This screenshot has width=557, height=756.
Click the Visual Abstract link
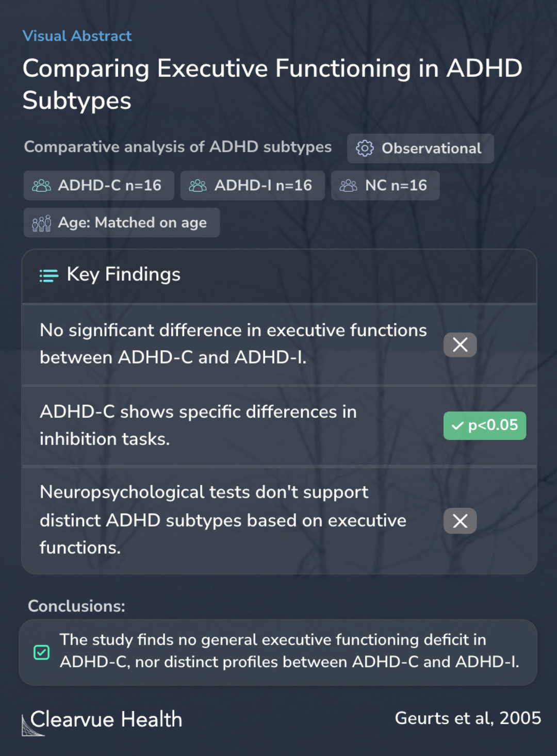[77, 36]
